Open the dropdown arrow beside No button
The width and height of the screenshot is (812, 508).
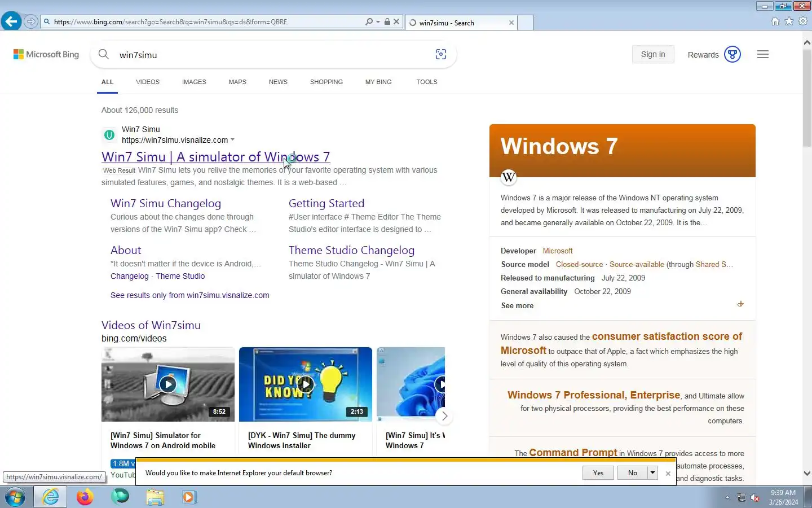point(652,473)
